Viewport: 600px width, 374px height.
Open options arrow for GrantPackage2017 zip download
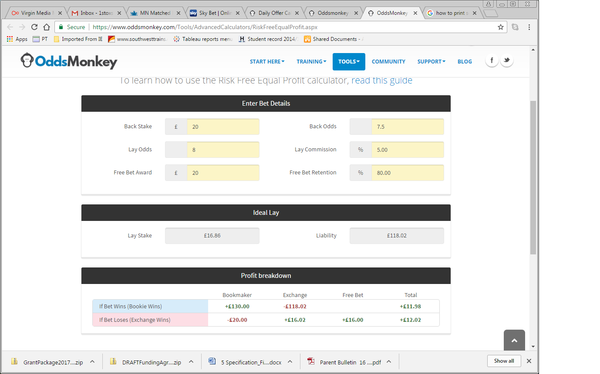tap(92, 362)
